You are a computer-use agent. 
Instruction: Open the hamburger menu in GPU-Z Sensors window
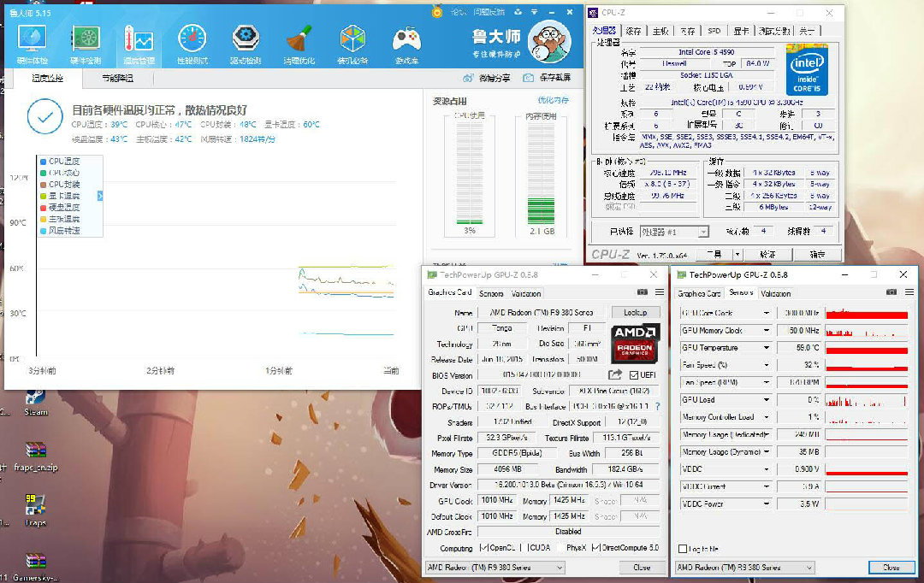pos(909,292)
